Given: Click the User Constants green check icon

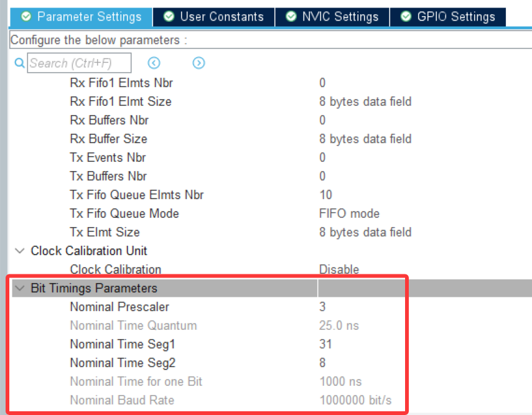Looking at the screenshot, I should pos(169,17).
